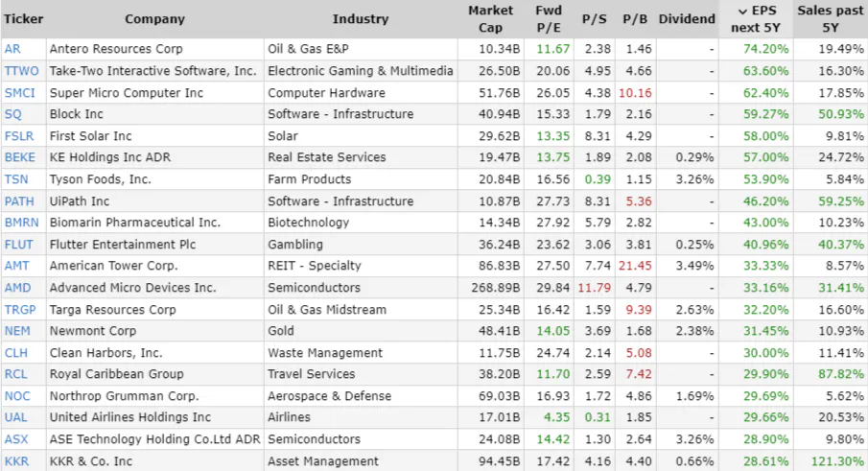
Task: Select Flutter Entertainment Plc name
Action: tap(123, 245)
